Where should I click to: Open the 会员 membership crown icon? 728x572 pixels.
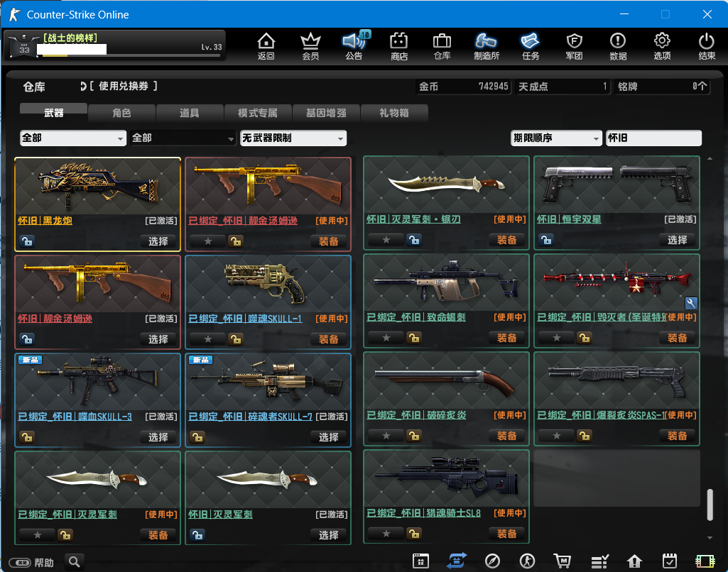tap(310, 46)
